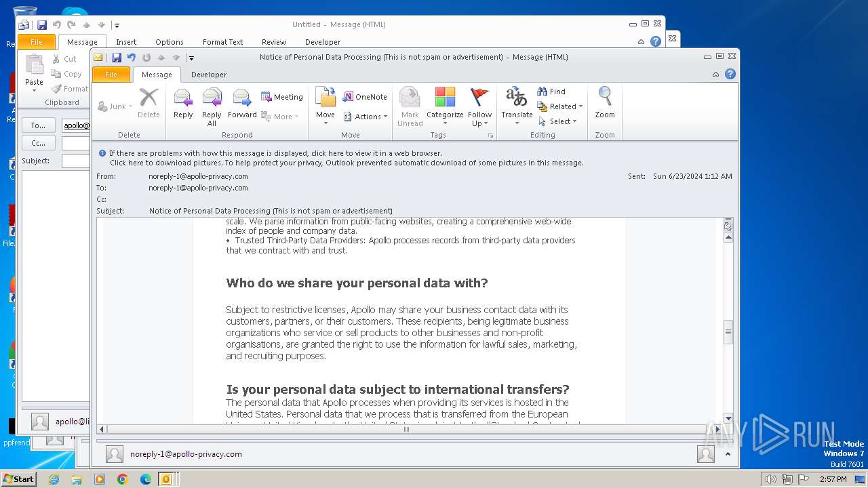Open the Related dropdown

560,106
